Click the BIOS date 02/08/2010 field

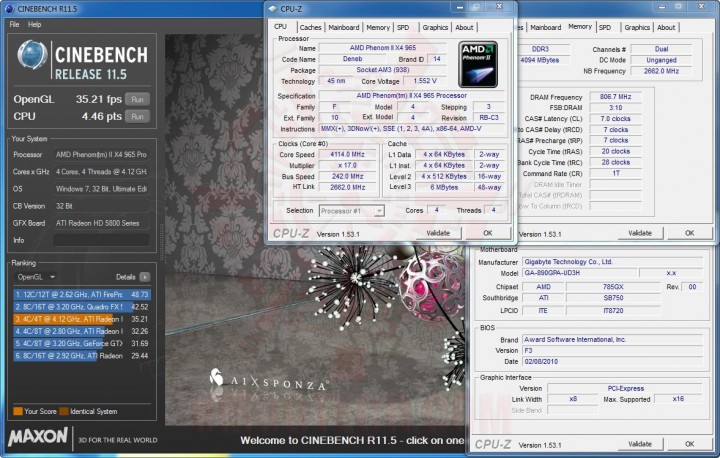click(x=613, y=362)
